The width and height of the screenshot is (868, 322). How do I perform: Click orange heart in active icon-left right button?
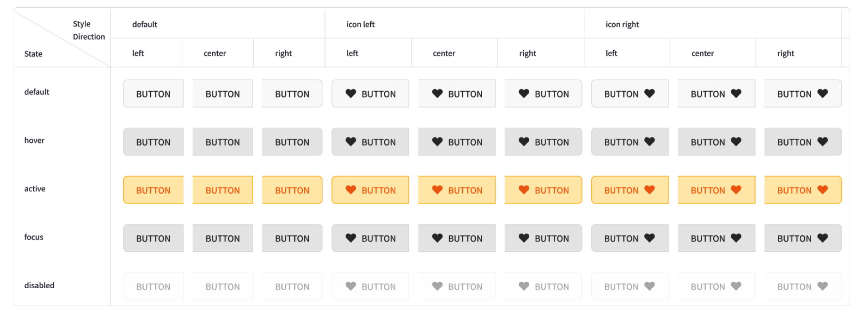[x=524, y=190]
